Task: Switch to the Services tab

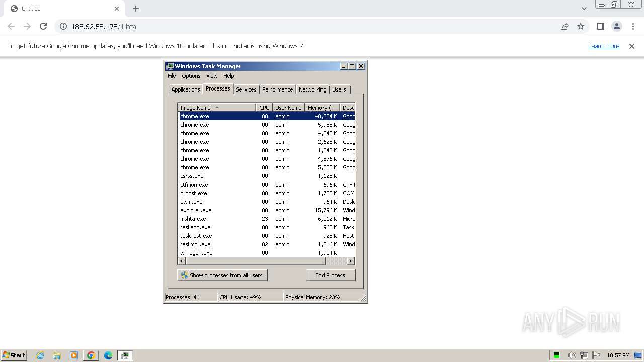Action: tap(246, 89)
